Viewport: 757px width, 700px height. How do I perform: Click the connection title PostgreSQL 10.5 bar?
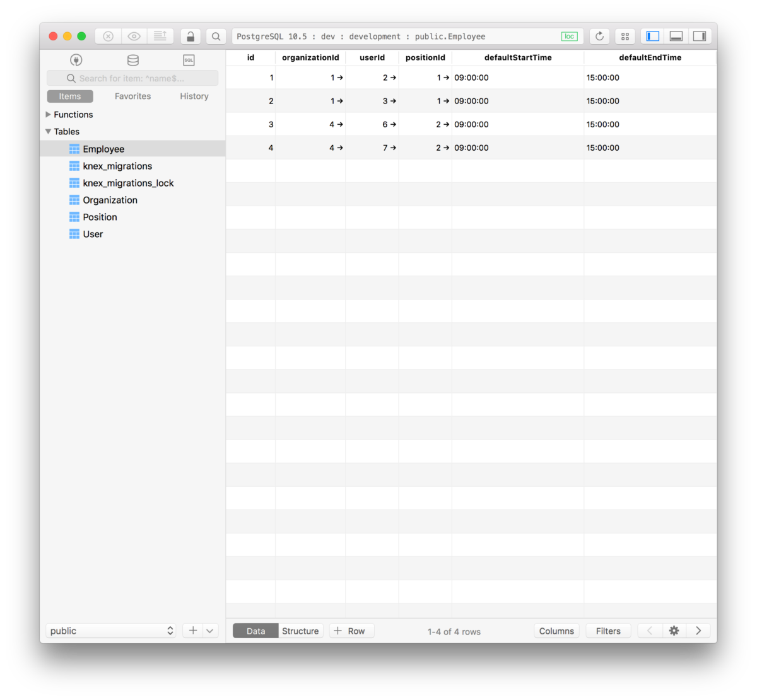(x=408, y=37)
